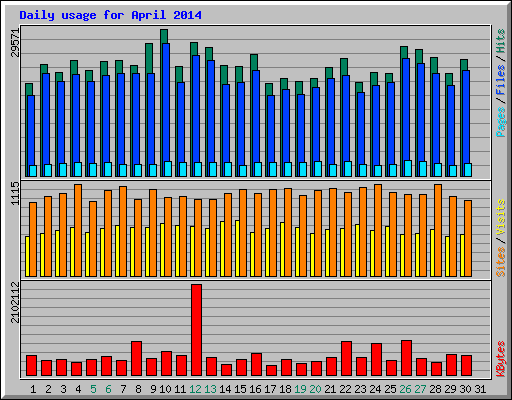512x400 pixels.
Task: Click the red 'KBytes' legend label
Action: click(501, 359)
